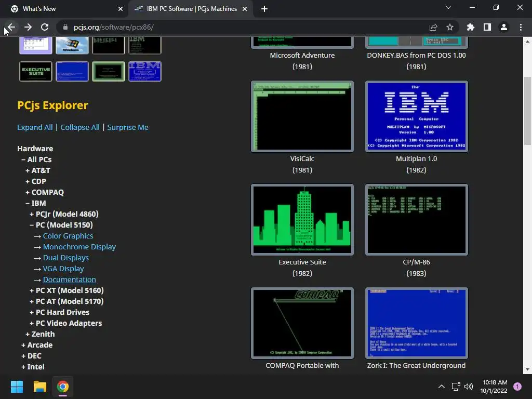532x399 pixels.
Task: Expand the AT&T tree node
Action: click(37, 170)
